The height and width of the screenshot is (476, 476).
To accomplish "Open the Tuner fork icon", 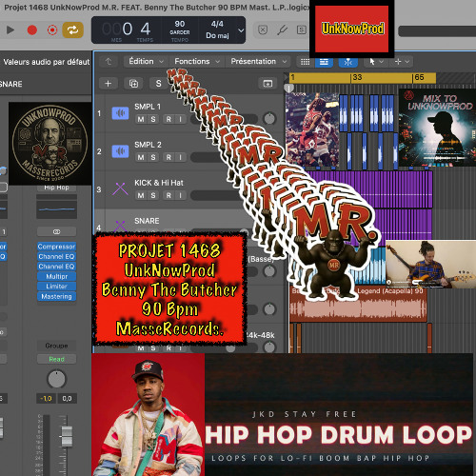I will pos(282,30).
